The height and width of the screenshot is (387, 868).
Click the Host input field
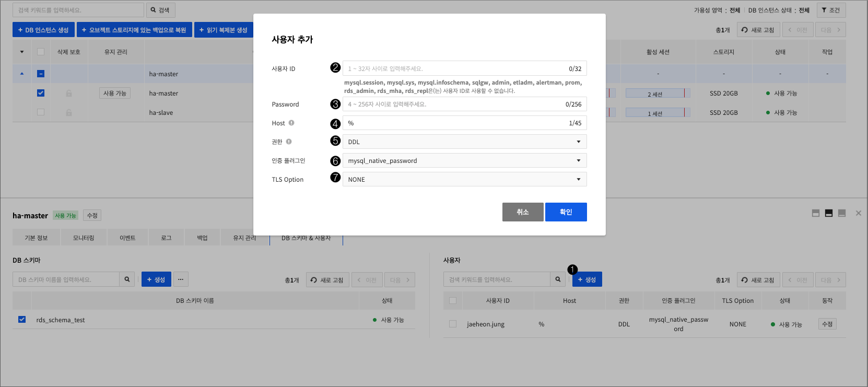(x=465, y=123)
